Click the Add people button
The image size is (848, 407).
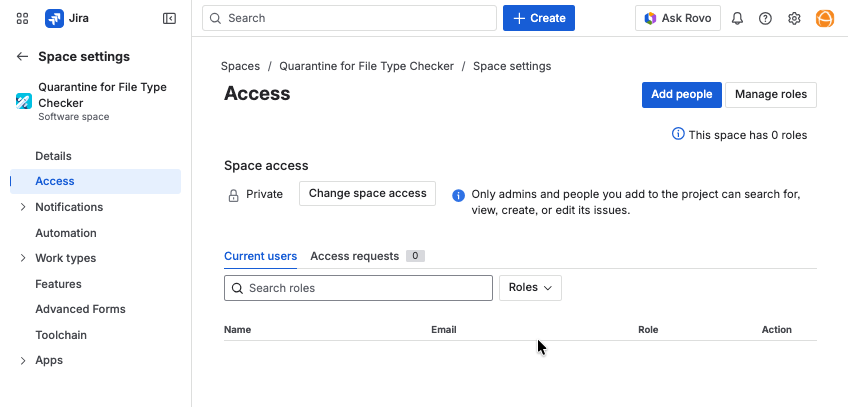pyautogui.click(x=681, y=95)
